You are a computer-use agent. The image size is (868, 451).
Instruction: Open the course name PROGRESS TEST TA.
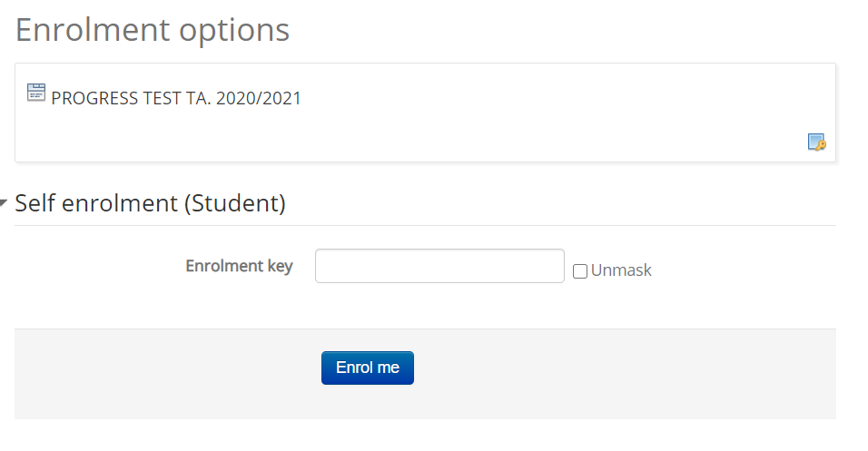176,98
